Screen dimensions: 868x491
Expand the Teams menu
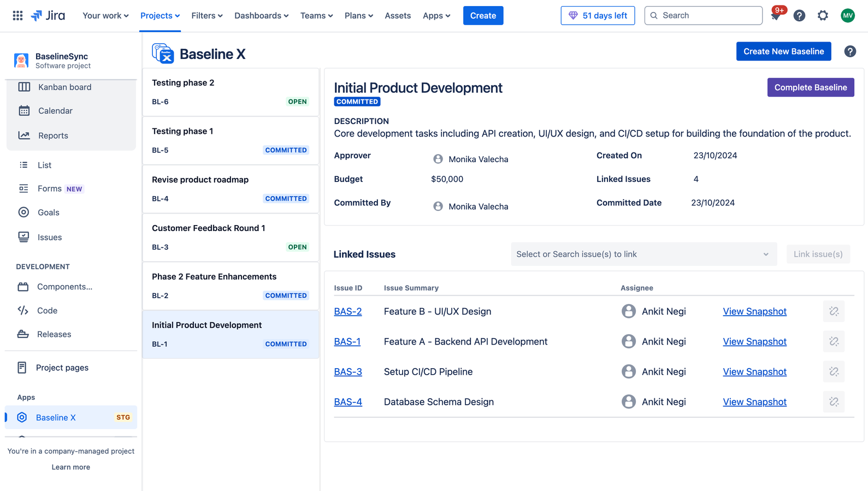click(316, 15)
